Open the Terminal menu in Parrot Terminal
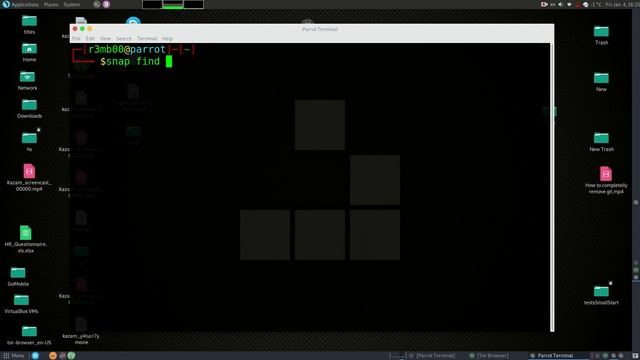Viewport: 640px width, 360px height. pos(147,38)
